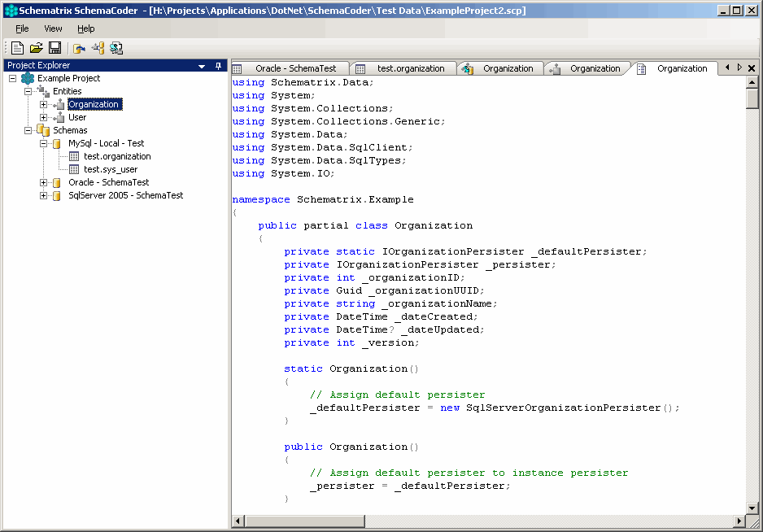Select test.organization label in the tree
Screen dimensions: 763x532
[117, 156]
